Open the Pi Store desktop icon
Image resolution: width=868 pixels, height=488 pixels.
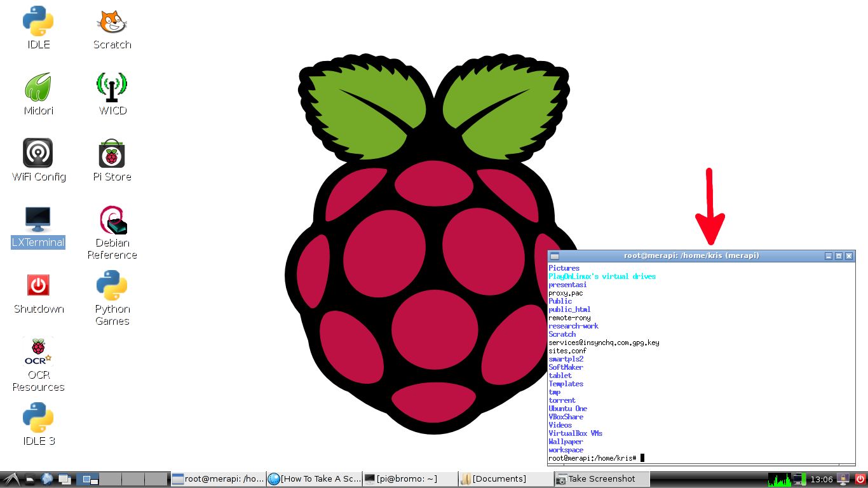(x=112, y=160)
